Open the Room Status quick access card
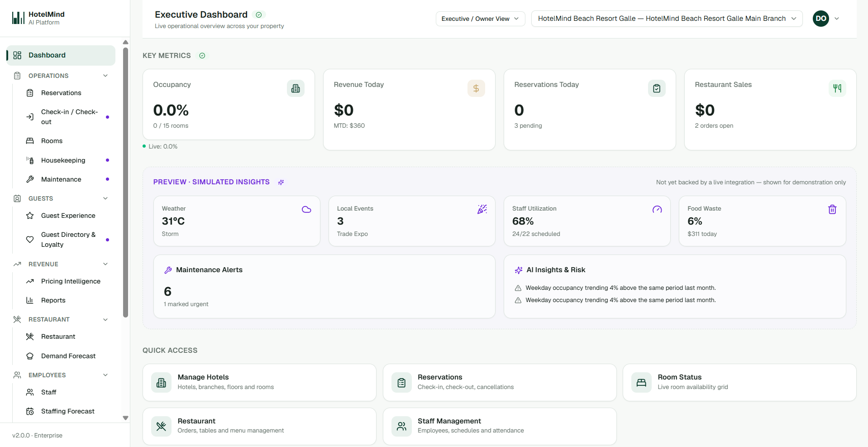The width and height of the screenshot is (868, 447). (739, 382)
